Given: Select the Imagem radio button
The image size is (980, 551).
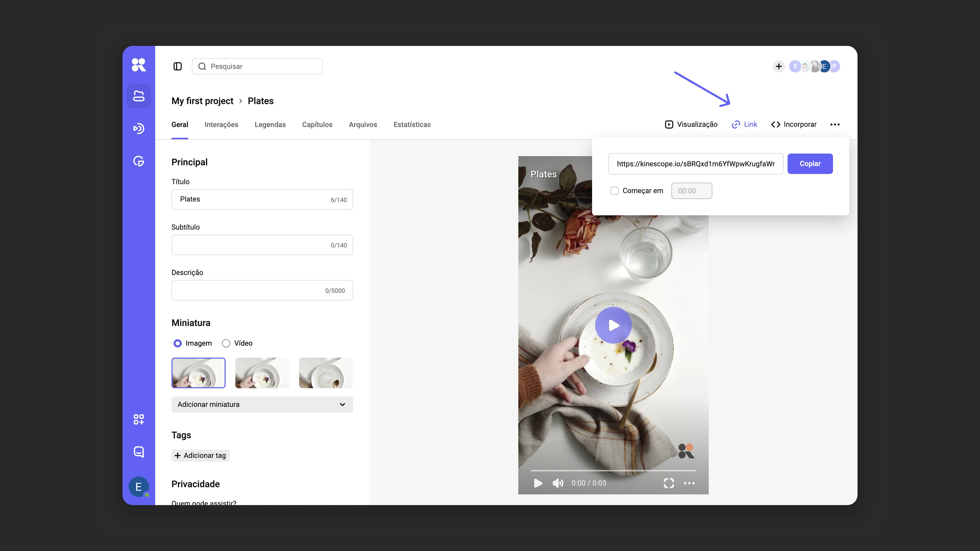Looking at the screenshot, I should (177, 343).
